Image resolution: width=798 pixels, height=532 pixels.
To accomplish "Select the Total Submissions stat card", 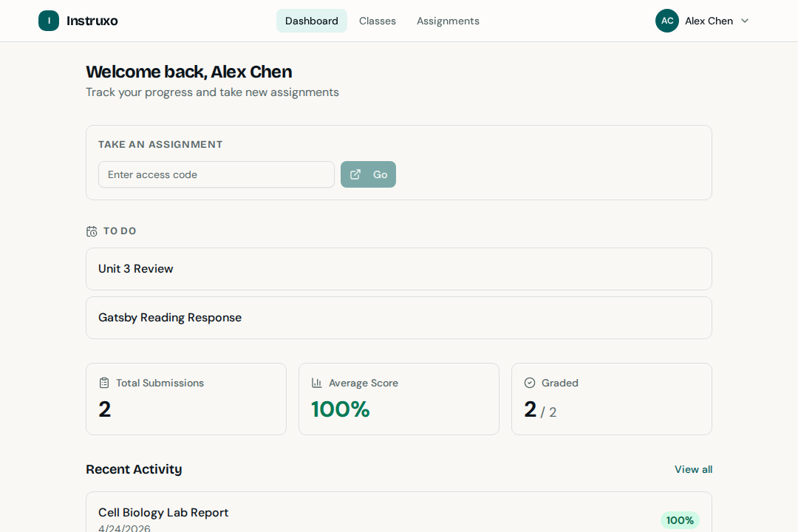I will tap(185, 399).
